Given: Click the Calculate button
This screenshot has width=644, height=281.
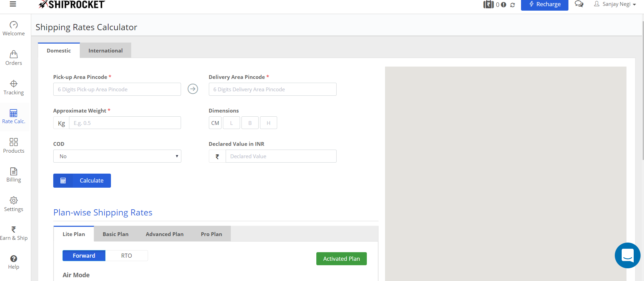Looking at the screenshot, I should point(82,180).
